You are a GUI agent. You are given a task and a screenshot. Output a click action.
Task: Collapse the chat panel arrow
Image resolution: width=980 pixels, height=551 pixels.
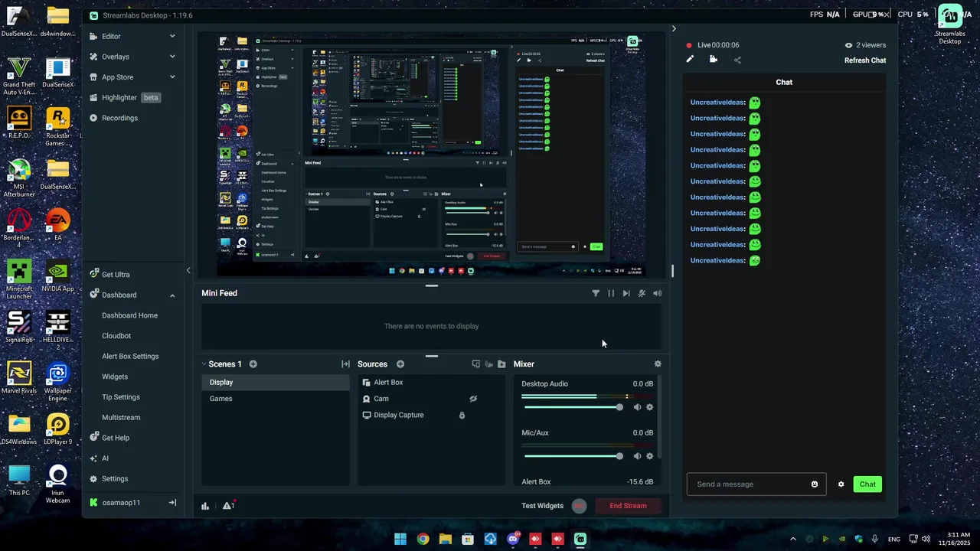(x=674, y=29)
